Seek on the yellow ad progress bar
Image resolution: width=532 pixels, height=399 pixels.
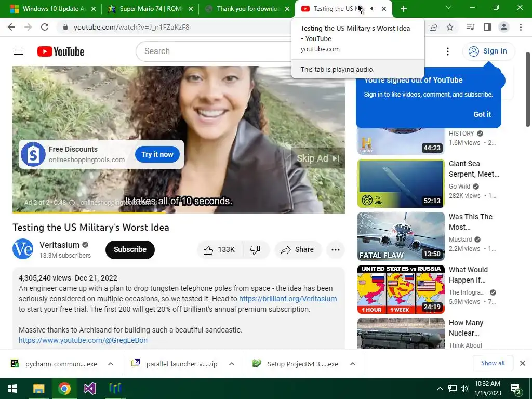[179, 212]
